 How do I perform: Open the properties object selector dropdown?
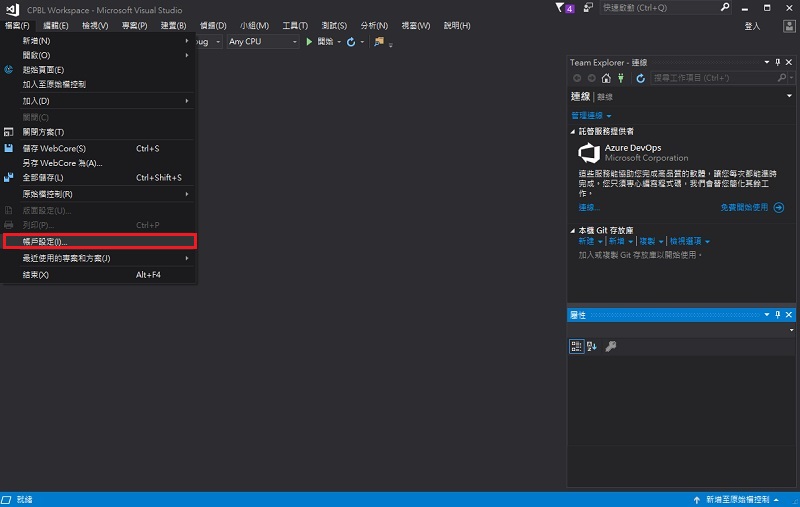coord(791,330)
